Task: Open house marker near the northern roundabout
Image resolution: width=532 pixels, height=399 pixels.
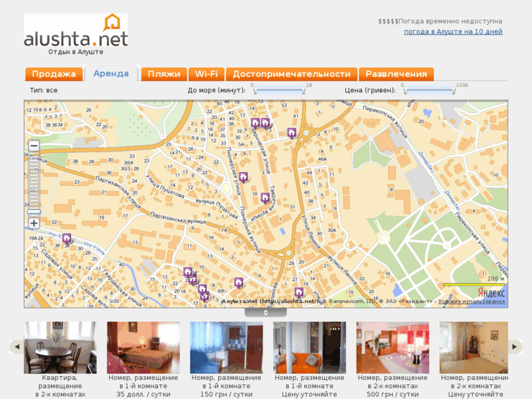Action: 291,133
